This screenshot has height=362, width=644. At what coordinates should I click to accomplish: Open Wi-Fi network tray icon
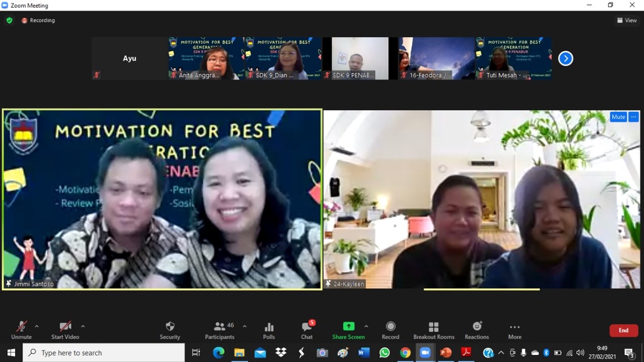[x=569, y=353]
